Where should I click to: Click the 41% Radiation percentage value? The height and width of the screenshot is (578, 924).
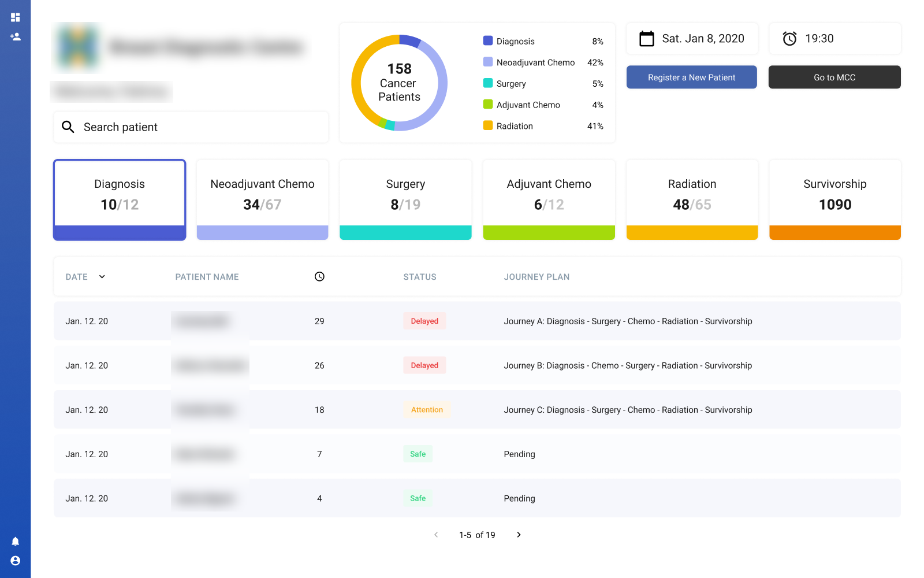click(595, 126)
